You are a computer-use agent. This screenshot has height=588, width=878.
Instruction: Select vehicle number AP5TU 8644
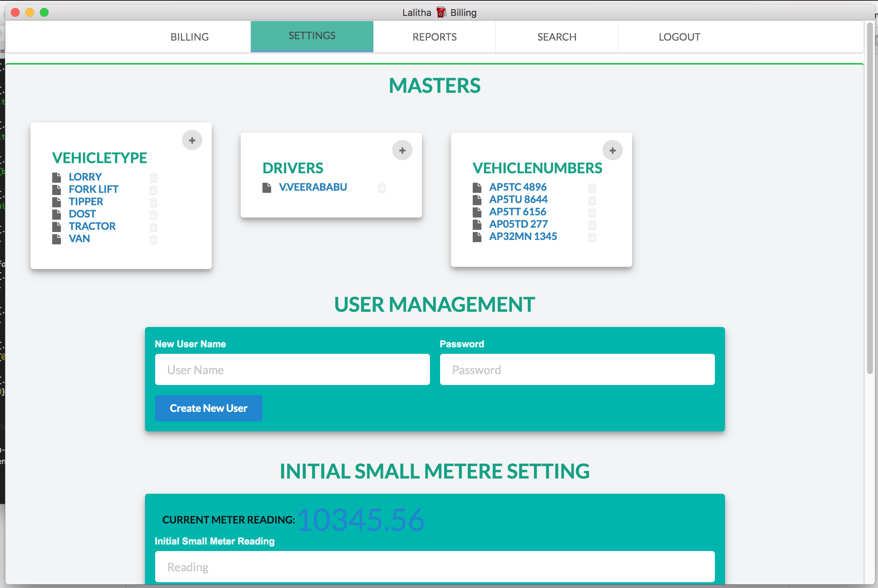(x=518, y=199)
